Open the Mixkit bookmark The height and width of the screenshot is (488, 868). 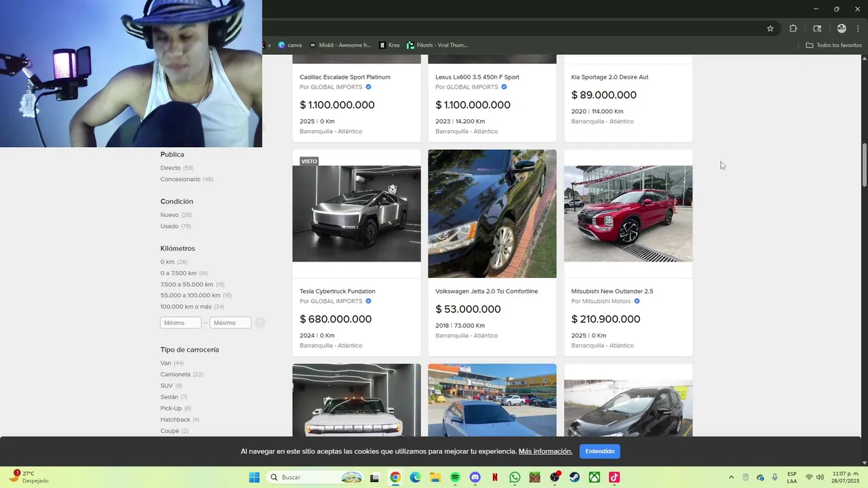[340, 45]
